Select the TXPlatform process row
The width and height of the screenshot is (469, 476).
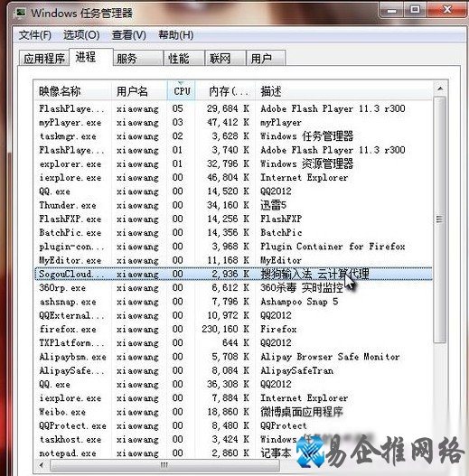pyautogui.click(x=233, y=343)
